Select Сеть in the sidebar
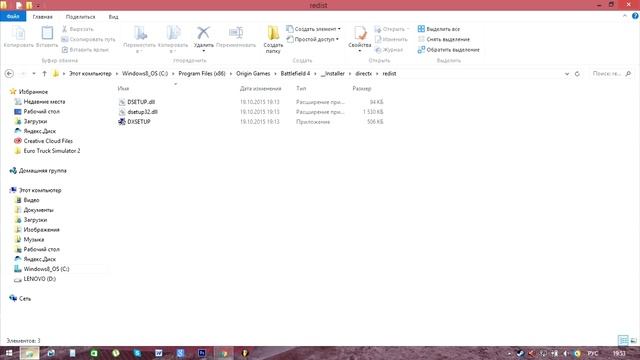 (x=20, y=299)
